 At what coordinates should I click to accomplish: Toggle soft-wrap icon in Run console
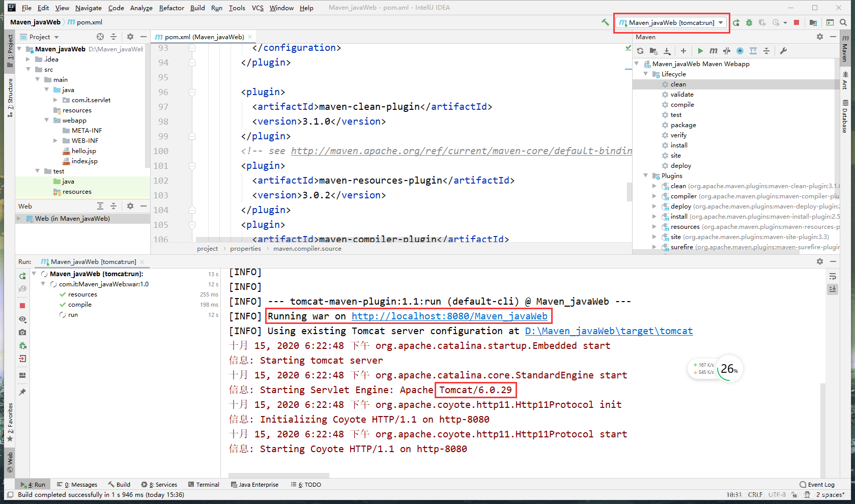coord(833,276)
